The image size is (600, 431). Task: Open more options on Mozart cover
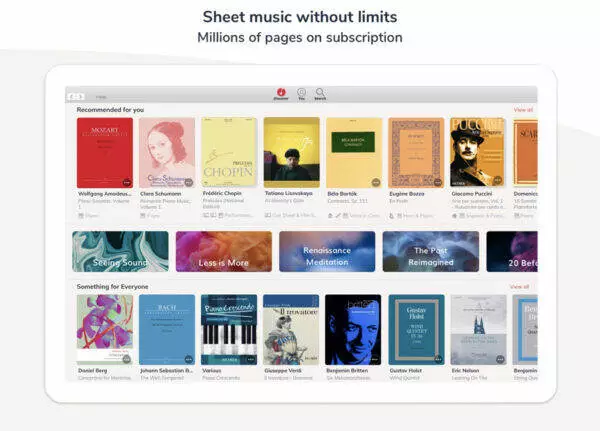tap(126, 182)
